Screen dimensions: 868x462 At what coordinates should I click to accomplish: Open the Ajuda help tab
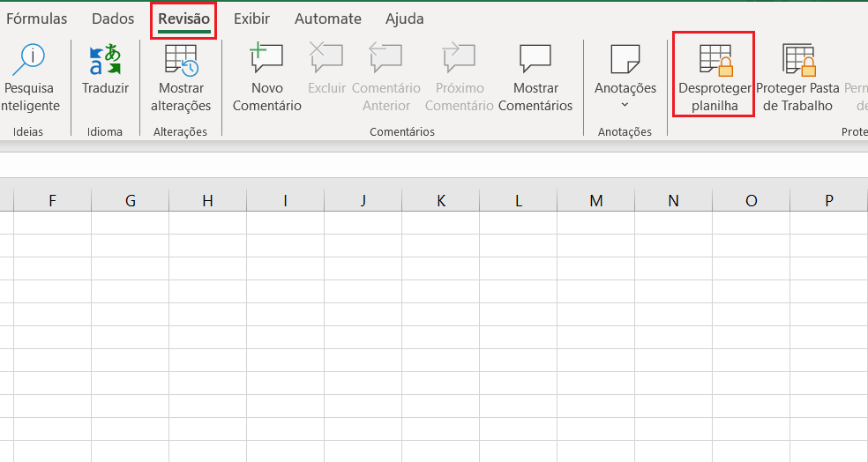(x=405, y=19)
